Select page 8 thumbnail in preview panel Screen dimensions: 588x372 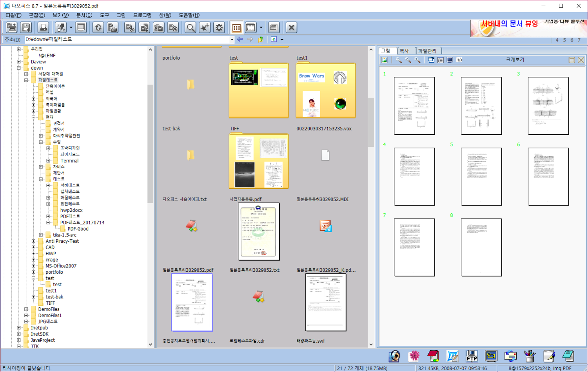[x=481, y=247]
